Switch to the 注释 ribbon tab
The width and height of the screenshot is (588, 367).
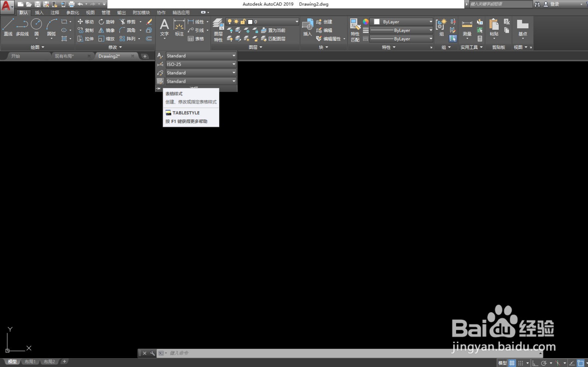tap(55, 12)
